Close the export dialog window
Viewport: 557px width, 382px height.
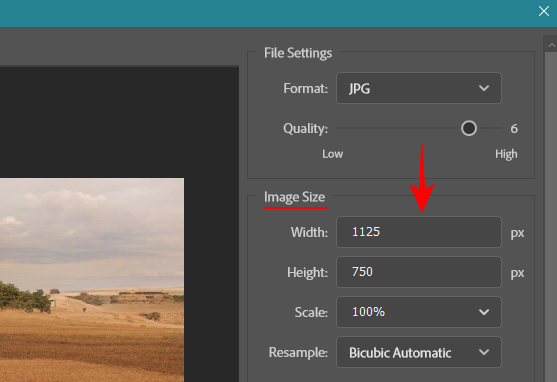click(544, 11)
